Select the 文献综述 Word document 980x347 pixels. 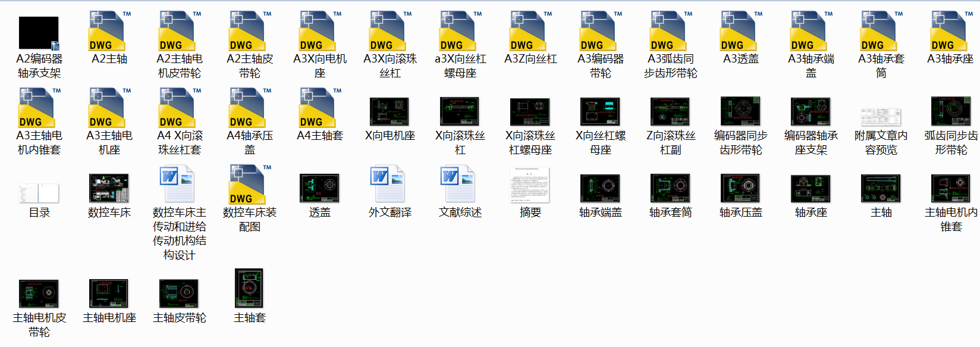click(x=458, y=185)
